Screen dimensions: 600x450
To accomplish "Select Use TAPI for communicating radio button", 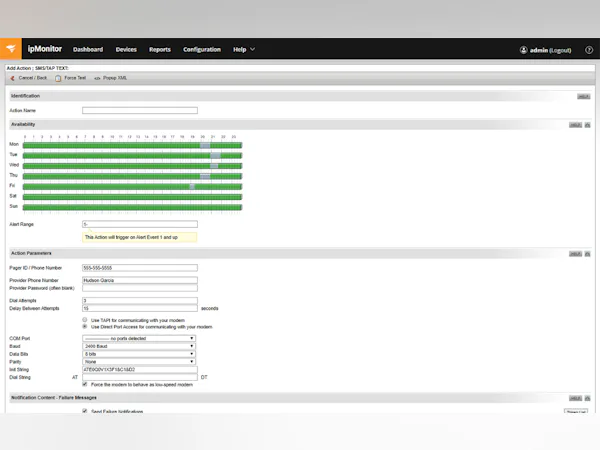I will pyautogui.click(x=85, y=320).
